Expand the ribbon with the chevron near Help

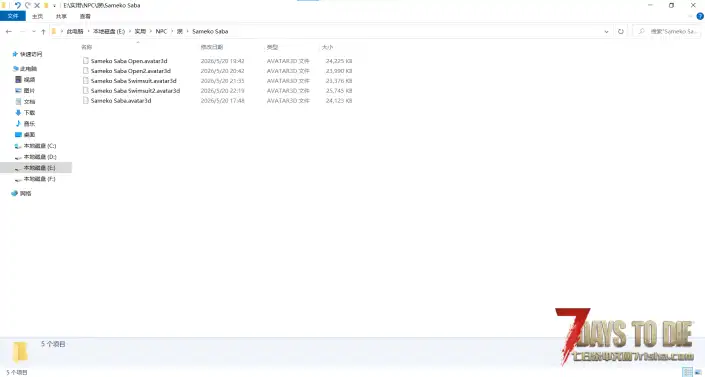point(691,16)
